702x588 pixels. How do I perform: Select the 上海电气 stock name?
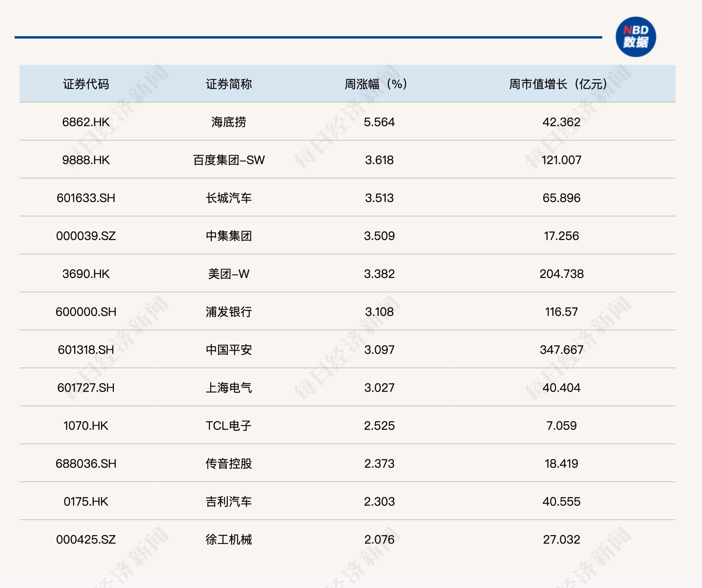[x=229, y=388]
